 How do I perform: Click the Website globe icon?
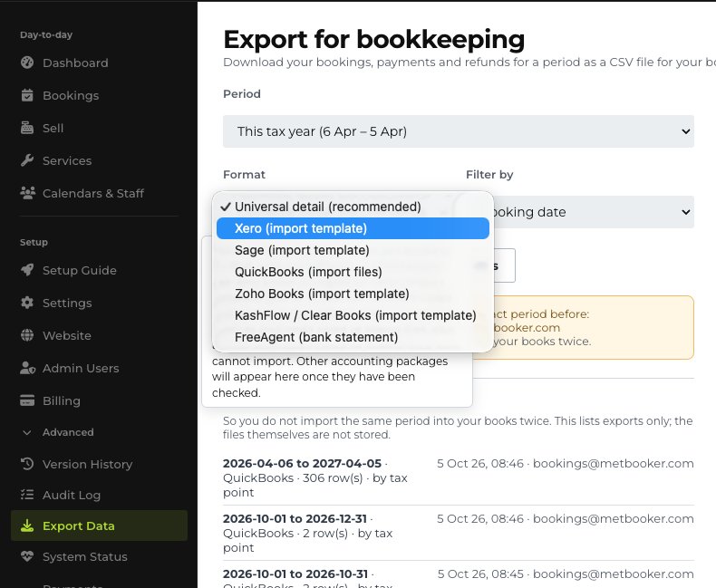(x=27, y=335)
